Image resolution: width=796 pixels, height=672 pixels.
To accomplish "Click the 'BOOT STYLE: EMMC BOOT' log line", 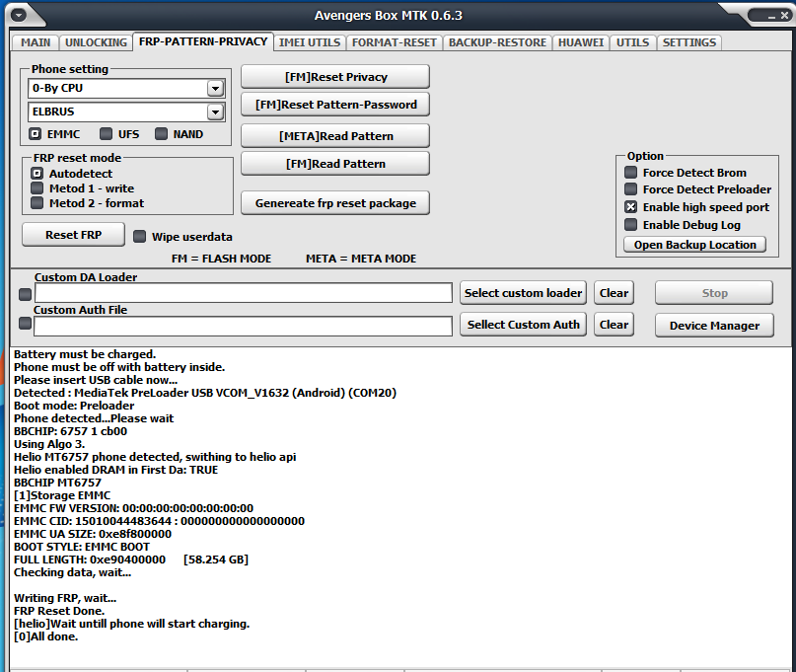I will pos(81,547).
